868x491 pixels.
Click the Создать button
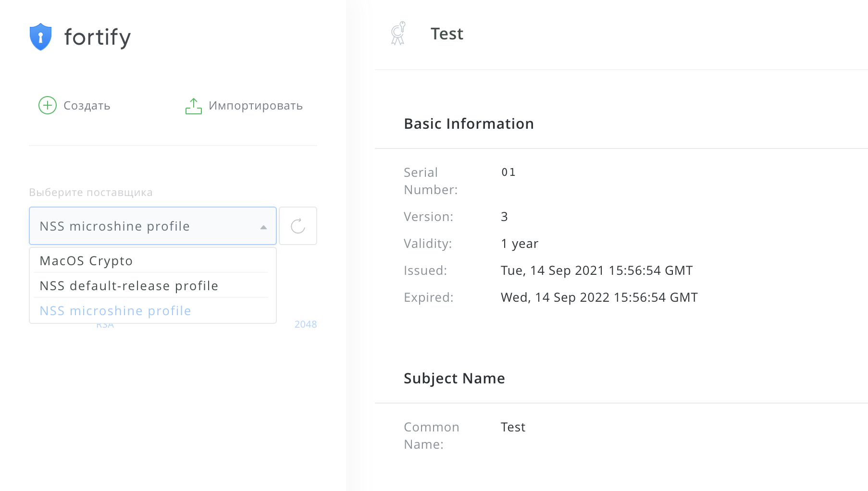coord(74,105)
